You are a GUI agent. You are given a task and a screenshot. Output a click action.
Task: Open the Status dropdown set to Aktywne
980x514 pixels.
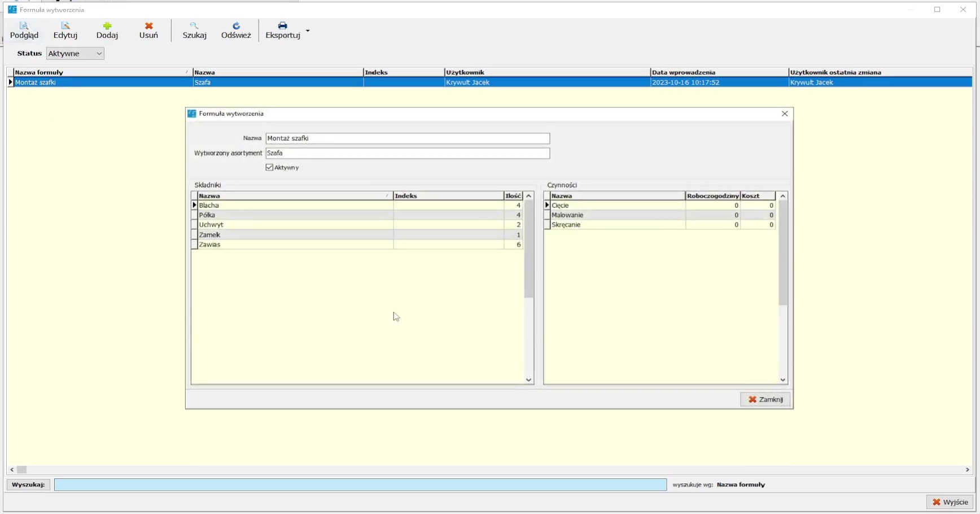75,54
